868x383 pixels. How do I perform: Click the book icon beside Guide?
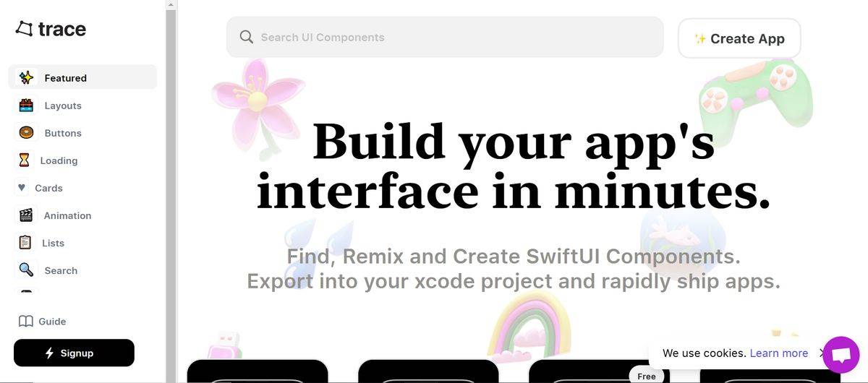26,322
